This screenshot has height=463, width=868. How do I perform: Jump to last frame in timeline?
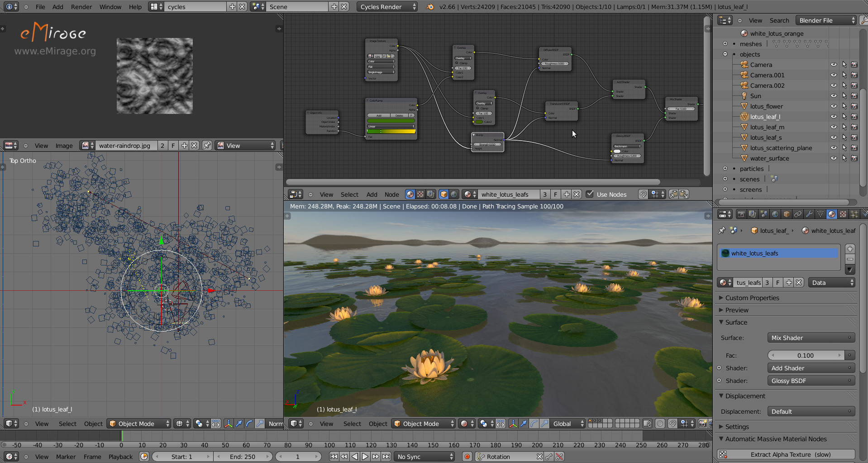point(386,457)
